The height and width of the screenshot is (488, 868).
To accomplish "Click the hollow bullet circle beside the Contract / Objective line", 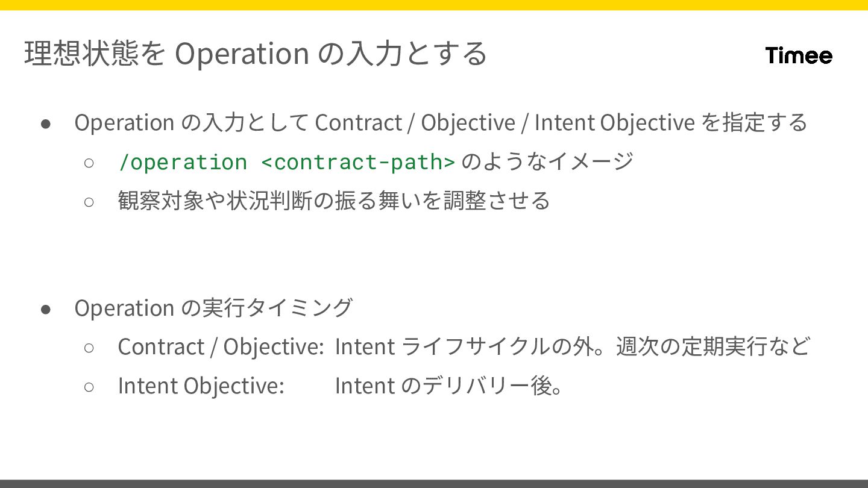I will (x=89, y=348).
